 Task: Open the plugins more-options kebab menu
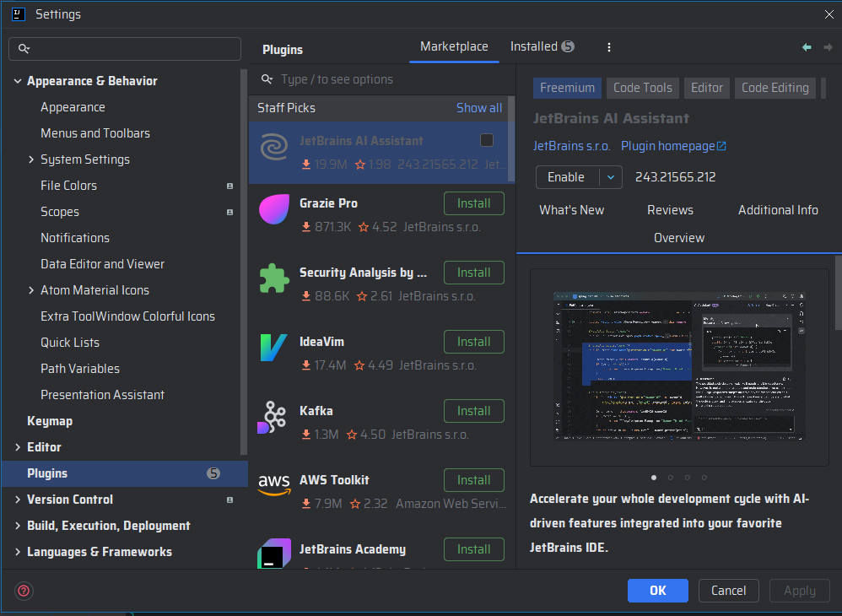point(609,47)
